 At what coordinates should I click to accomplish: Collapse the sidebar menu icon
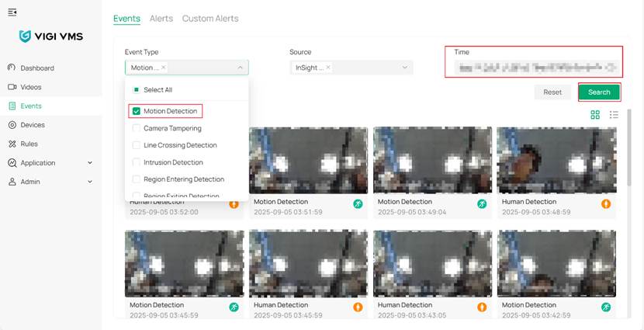click(12, 12)
